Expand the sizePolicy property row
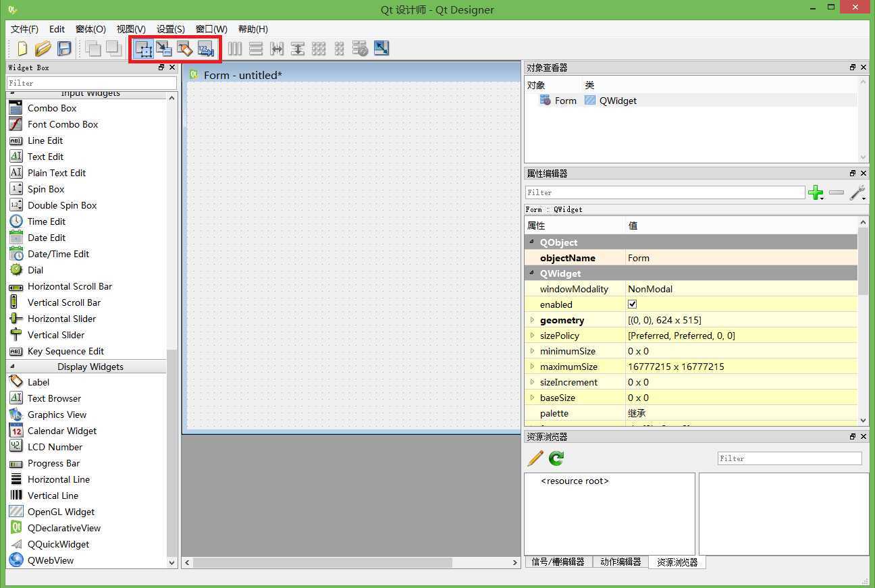Viewport: 875px width, 588px height. [532, 336]
